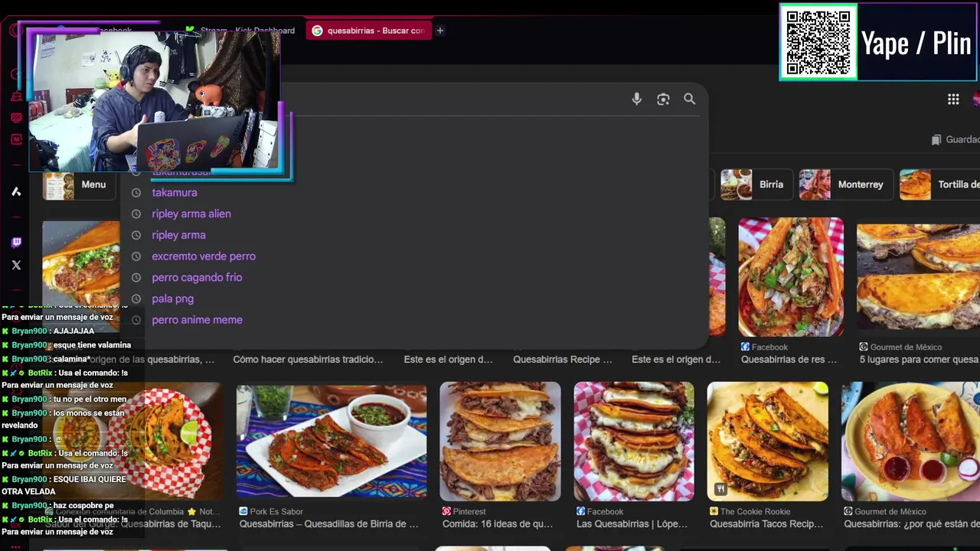Open Pinterest stacked quesabirrias image
This screenshot has height=551, width=980.
click(500, 442)
